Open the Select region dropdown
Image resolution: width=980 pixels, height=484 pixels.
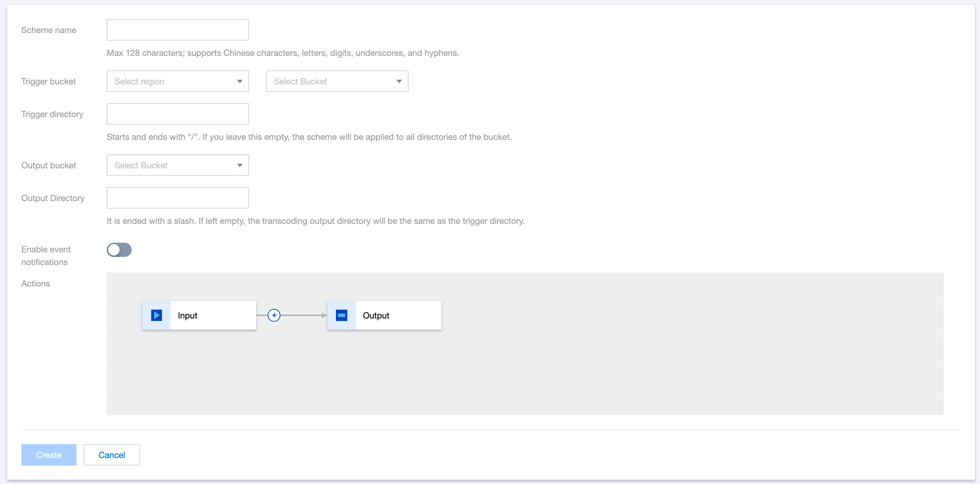click(171, 81)
